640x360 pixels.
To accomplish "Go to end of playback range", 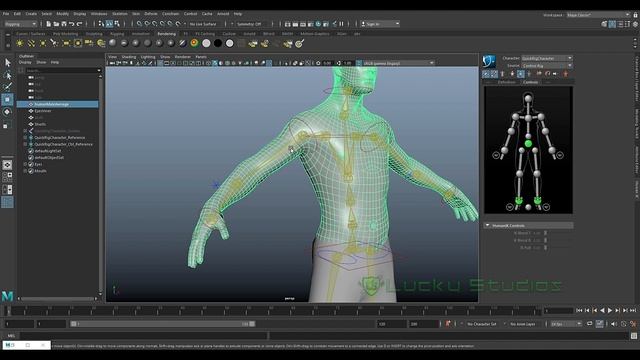I will (633, 311).
